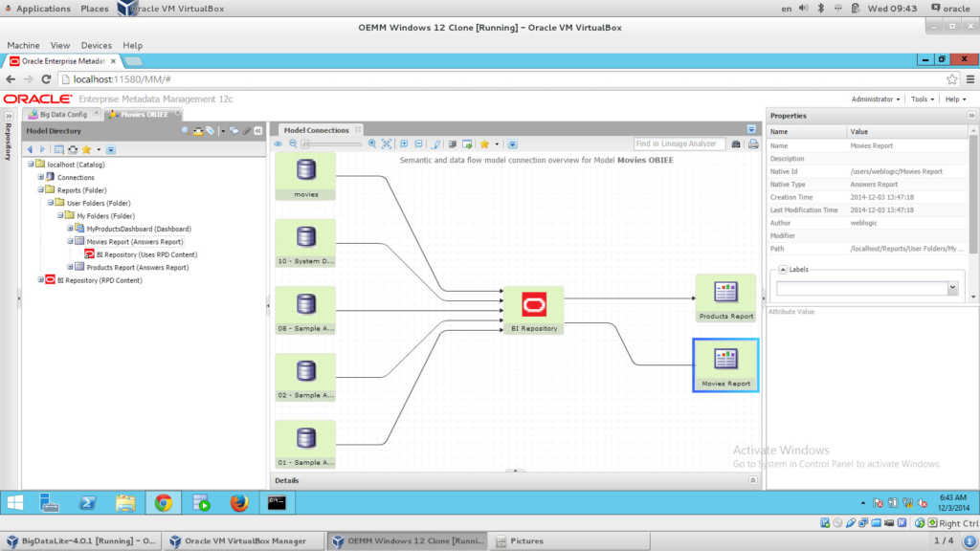Click the Find in Lineage Analyzer field

pos(679,143)
